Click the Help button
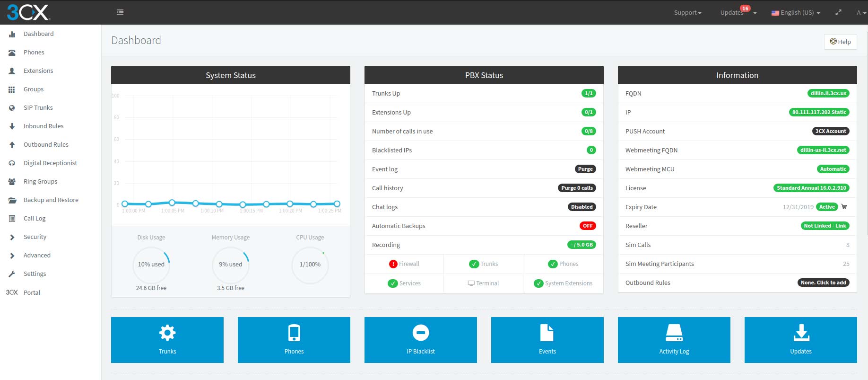The width and height of the screenshot is (868, 380). (x=840, y=42)
